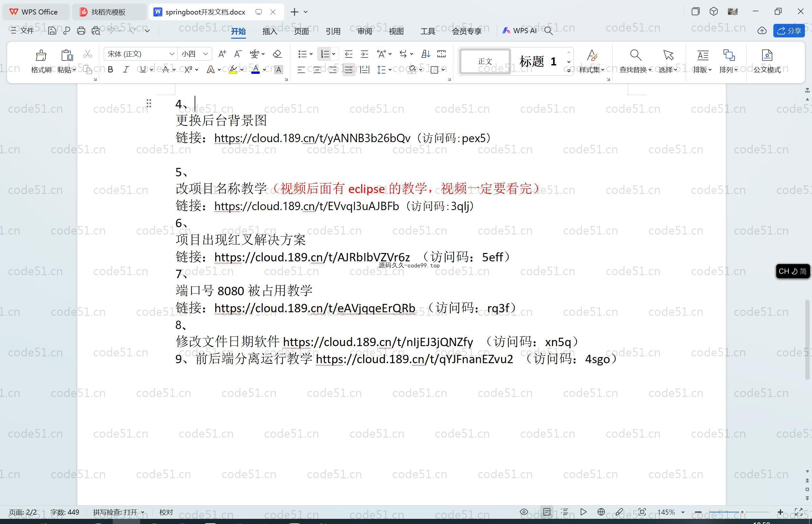Click the full screen icon in status bar
This screenshot has width=812, height=524.
[799, 512]
